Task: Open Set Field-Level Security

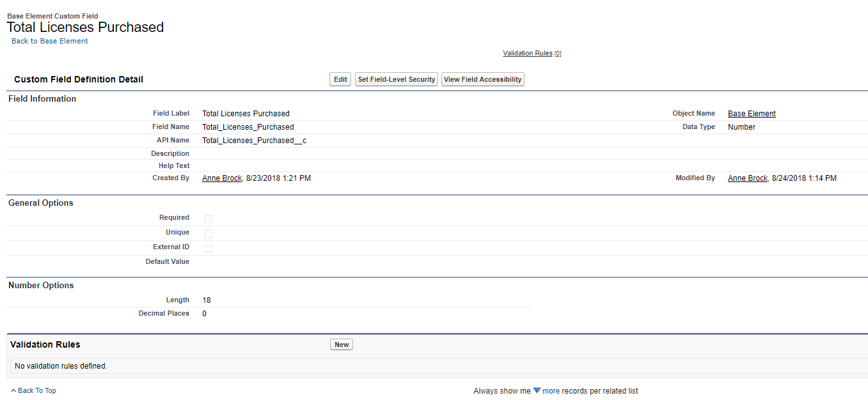Action: (x=397, y=79)
